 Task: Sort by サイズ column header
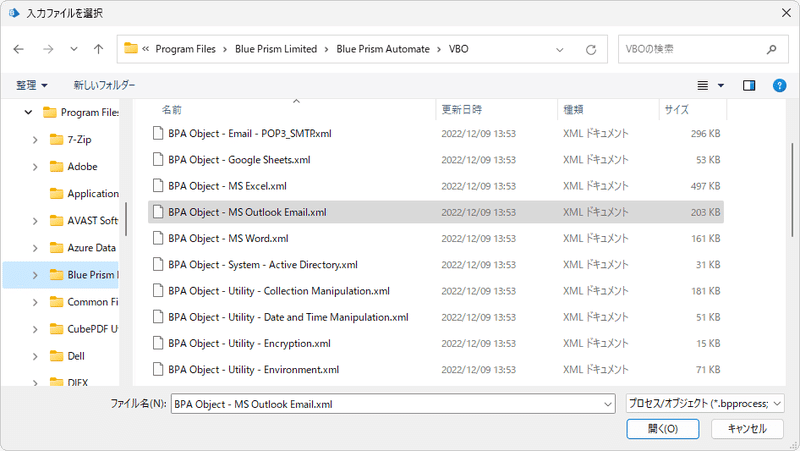pyautogui.click(x=677, y=110)
